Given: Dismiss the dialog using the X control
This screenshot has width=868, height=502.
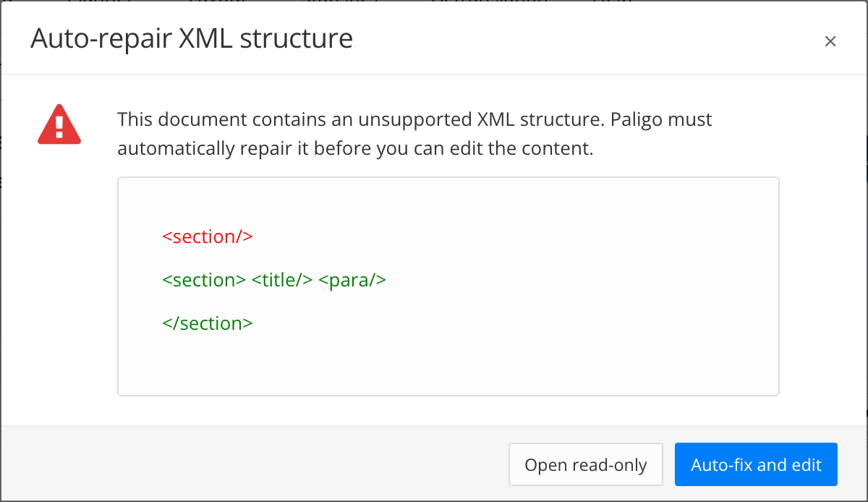Looking at the screenshot, I should pyautogui.click(x=830, y=41).
